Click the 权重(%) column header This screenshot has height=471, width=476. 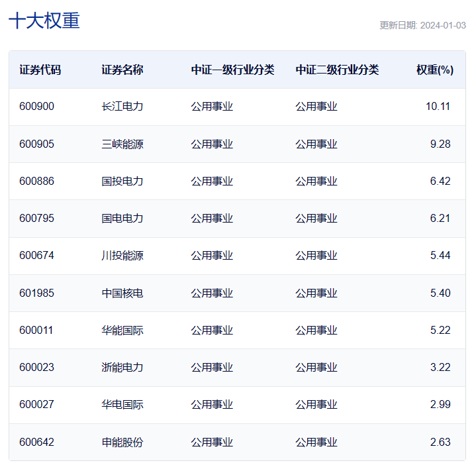(434, 70)
